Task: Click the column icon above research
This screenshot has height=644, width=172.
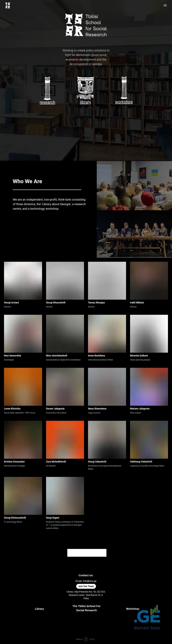Action: click(47, 88)
